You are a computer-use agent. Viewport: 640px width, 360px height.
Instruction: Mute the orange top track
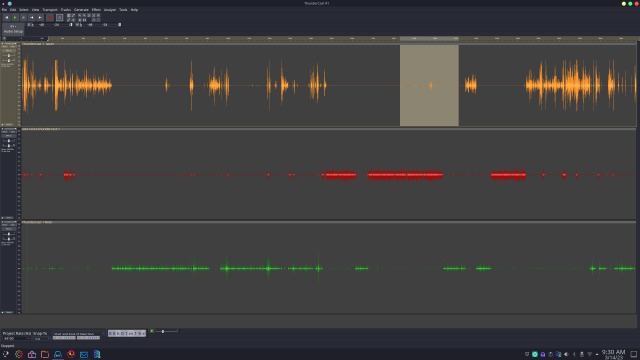pos(5,47)
